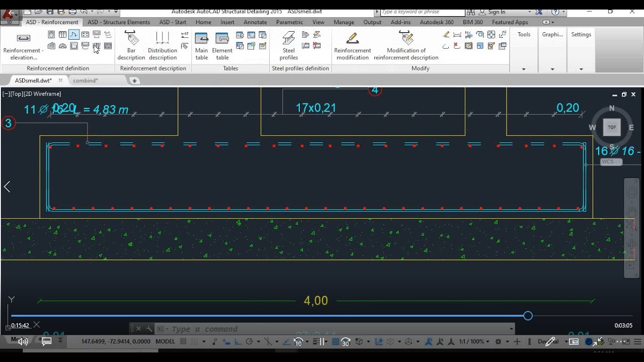The image size is (644, 362).
Task: Open the Element table tool
Action: pyautogui.click(x=222, y=46)
